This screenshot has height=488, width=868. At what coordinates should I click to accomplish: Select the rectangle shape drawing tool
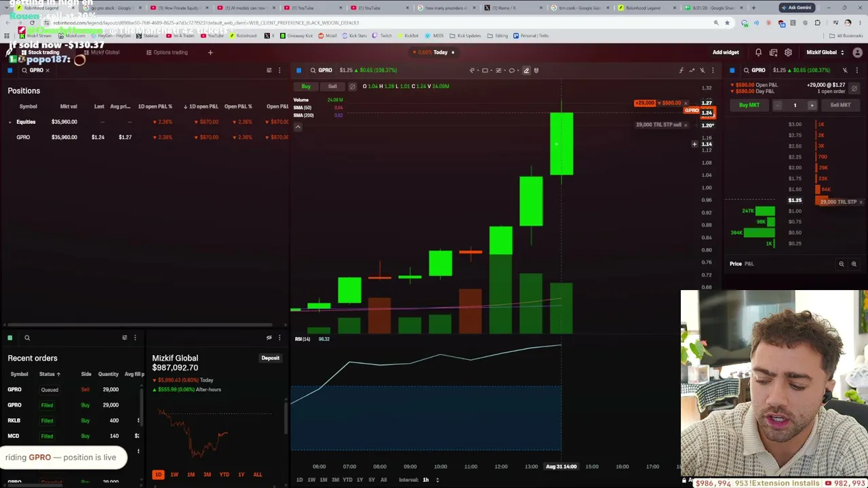[x=485, y=70]
